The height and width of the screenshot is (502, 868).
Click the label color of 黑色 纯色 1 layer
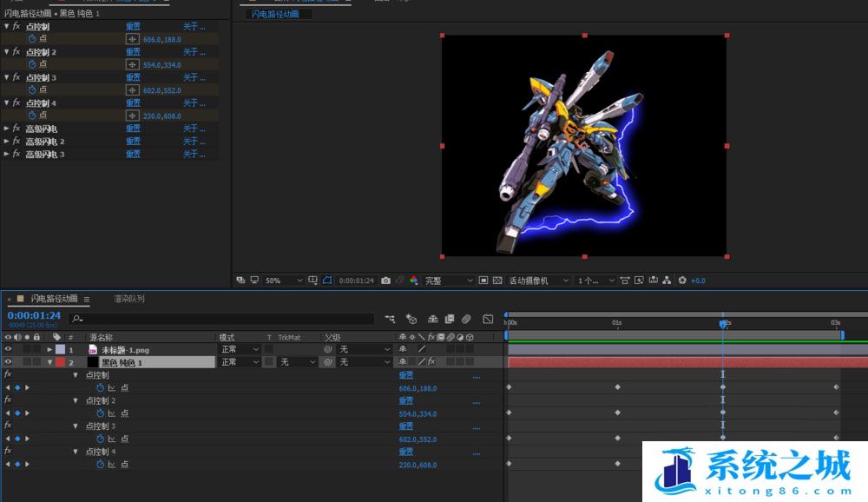[x=61, y=362]
